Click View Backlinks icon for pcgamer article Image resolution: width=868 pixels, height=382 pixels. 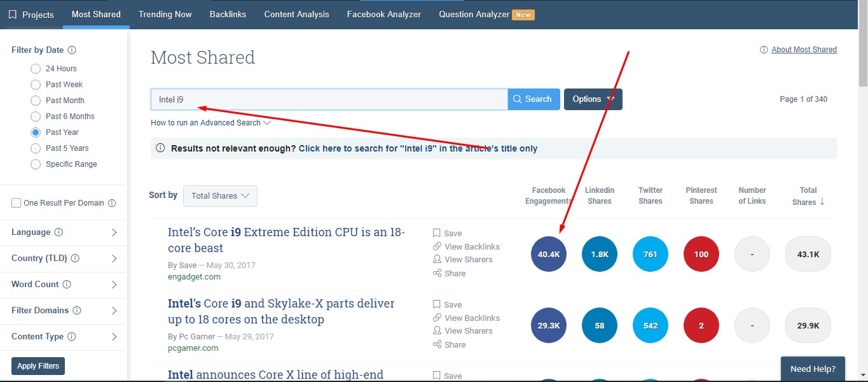pyautogui.click(x=437, y=318)
